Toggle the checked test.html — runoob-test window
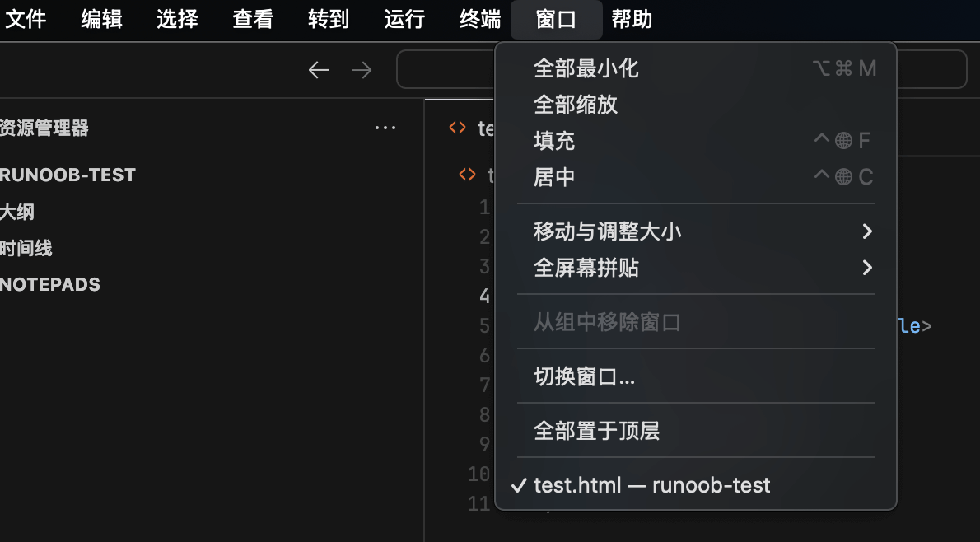The image size is (980, 542). click(651, 485)
